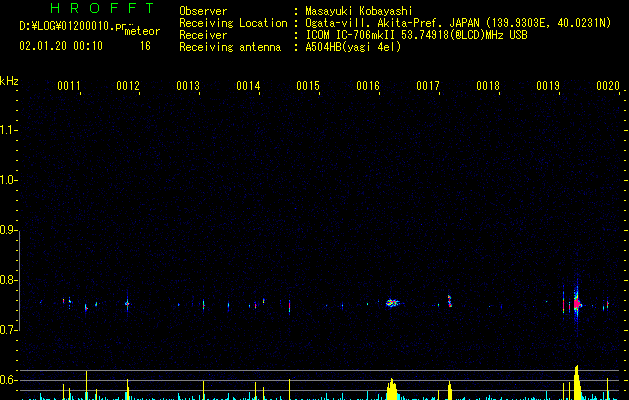
Task: Click the meteor echo cluster after 0016
Action: [x=393, y=303]
